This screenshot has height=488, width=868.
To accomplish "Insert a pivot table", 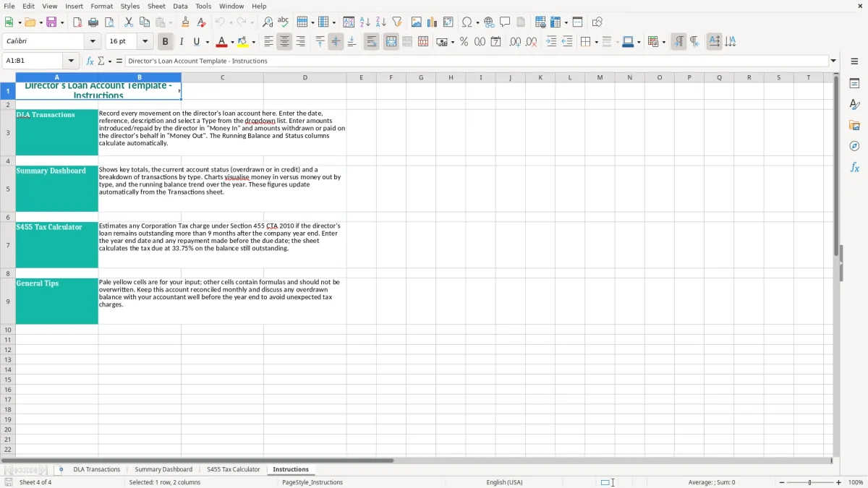I will pos(448,22).
